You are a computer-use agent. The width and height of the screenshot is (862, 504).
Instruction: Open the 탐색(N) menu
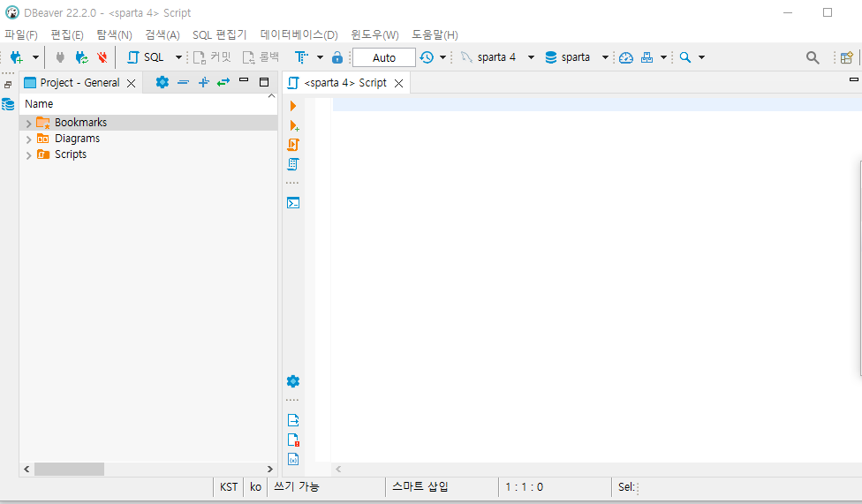tap(114, 34)
